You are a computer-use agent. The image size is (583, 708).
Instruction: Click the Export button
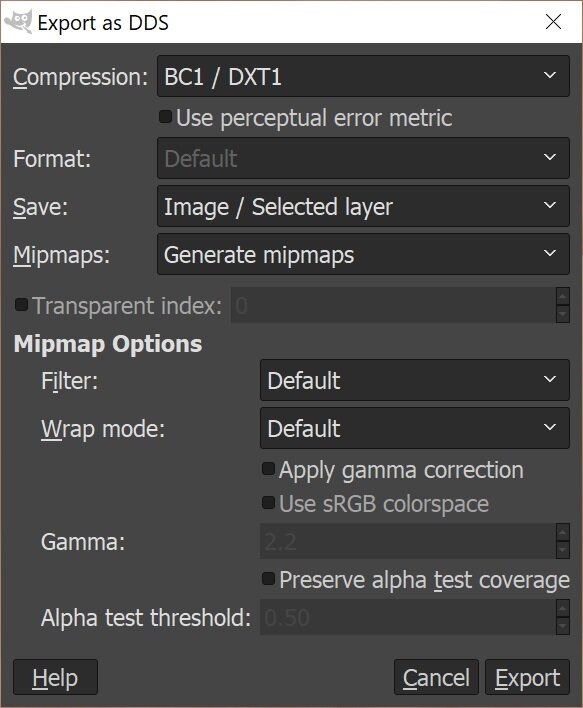coord(527,677)
